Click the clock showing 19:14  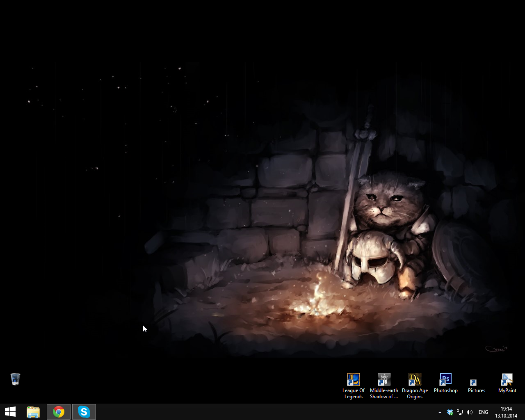[x=506, y=409]
